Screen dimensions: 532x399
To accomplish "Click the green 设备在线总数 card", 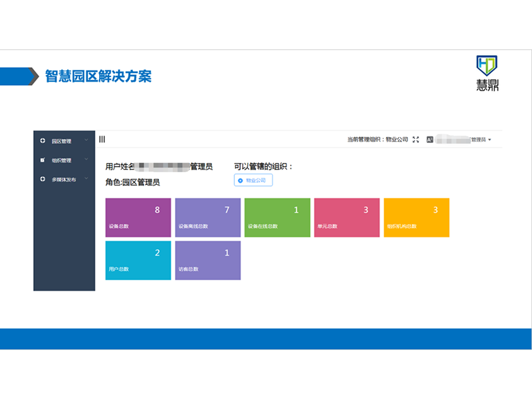I will (277, 217).
